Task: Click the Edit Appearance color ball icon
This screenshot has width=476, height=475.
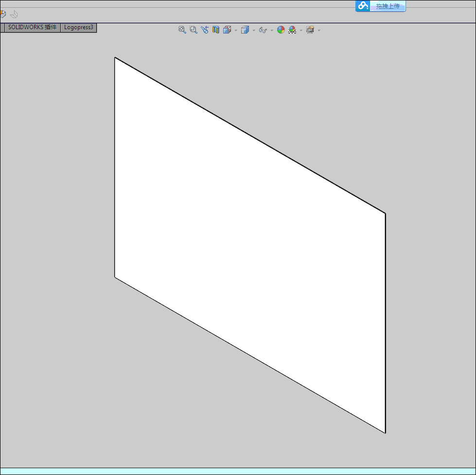Action: click(x=281, y=30)
